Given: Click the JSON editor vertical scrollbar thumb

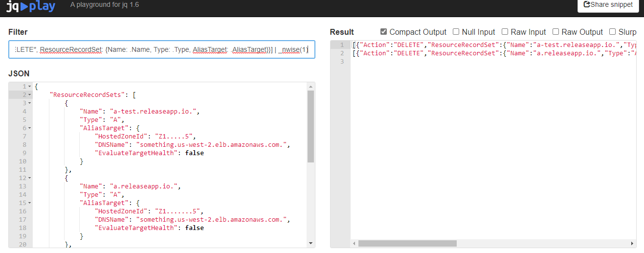Looking at the screenshot, I should (x=311, y=126).
